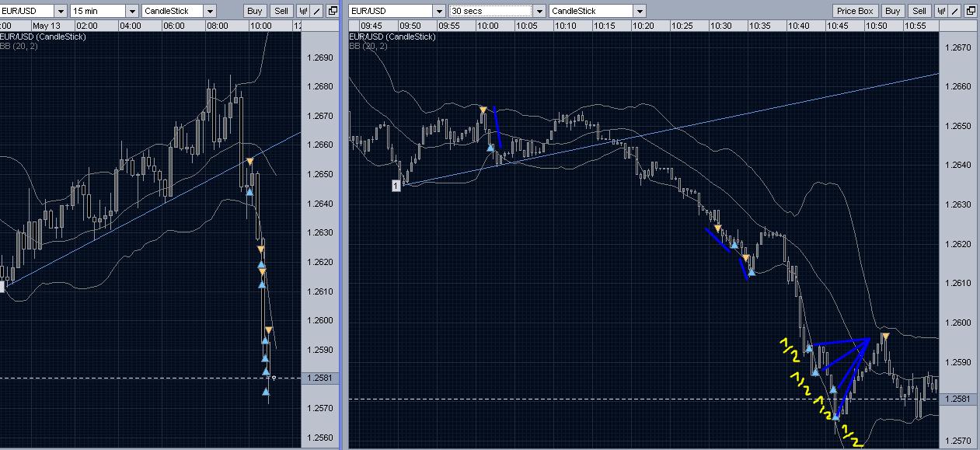Image resolution: width=980 pixels, height=450 pixels.
Task: Click orange marker near 1.2625 at 10:30 in right chart
Action: [x=717, y=228]
